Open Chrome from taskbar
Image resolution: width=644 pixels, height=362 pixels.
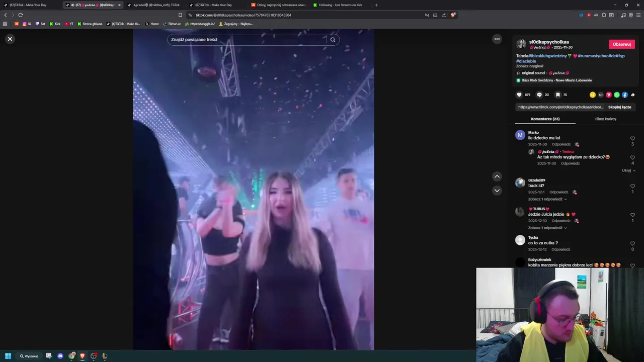click(x=72, y=356)
